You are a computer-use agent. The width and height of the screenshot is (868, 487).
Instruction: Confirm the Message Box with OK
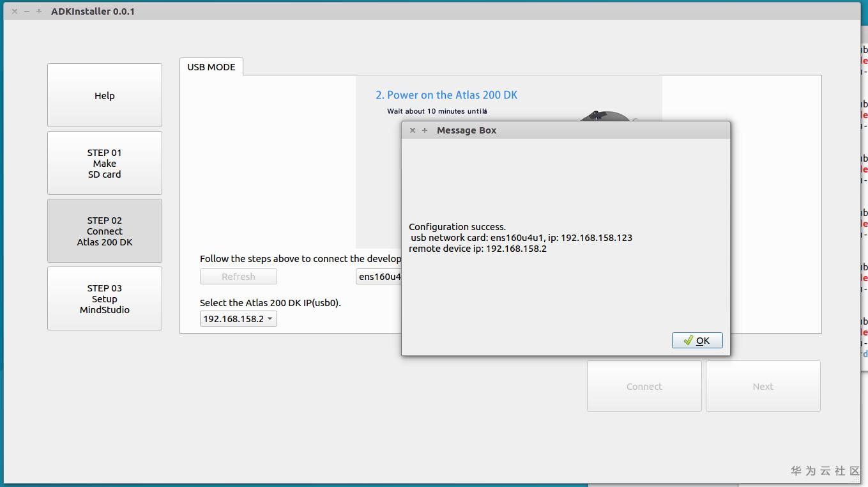(x=697, y=341)
